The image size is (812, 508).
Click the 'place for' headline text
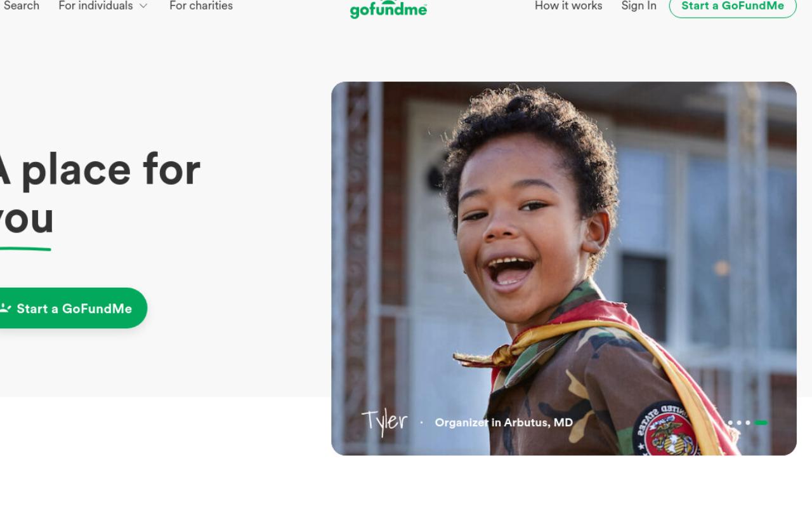(111, 170)
